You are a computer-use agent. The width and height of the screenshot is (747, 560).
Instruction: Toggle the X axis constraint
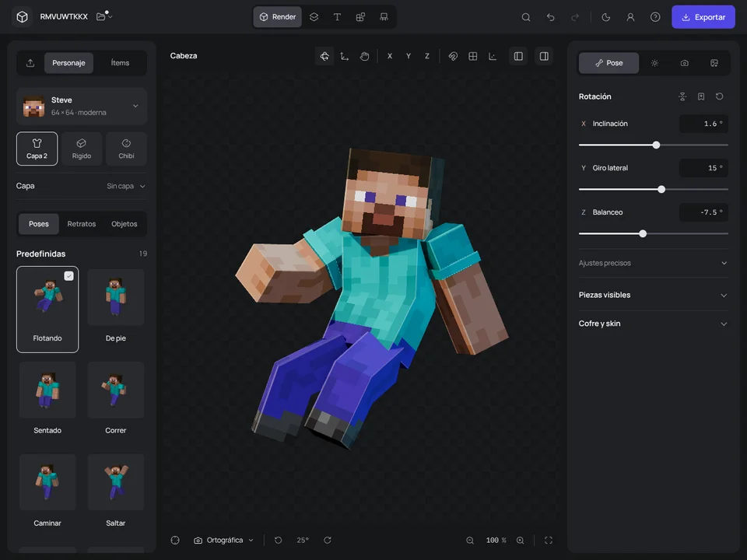[390, 56]
